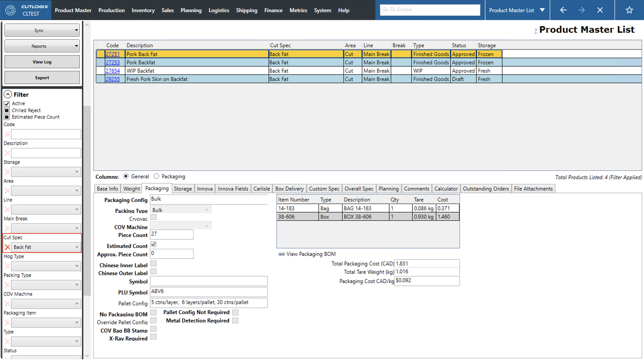Open product code 27654 link
The height and width of the screenshot is (360, 644).
(113, 71)
